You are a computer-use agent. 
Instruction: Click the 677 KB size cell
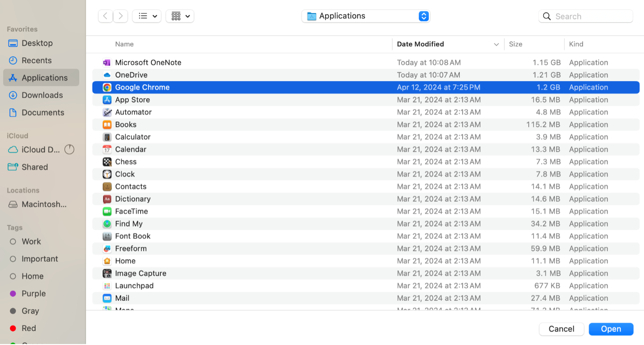tap(547, 286)
